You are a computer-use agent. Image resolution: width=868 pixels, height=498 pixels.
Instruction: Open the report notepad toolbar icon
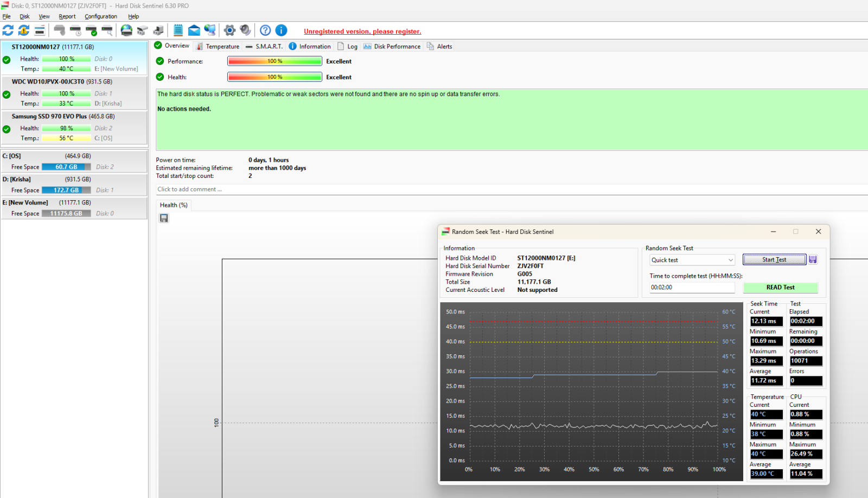coord(178,30)
